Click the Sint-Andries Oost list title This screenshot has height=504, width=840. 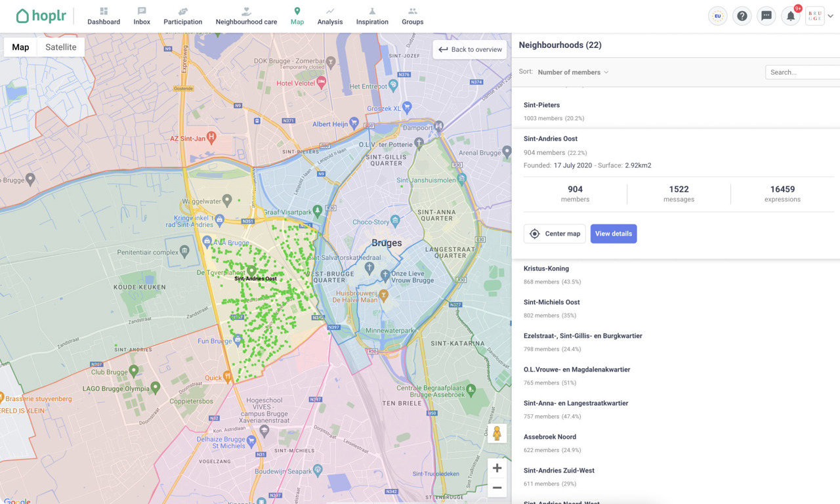551,138
